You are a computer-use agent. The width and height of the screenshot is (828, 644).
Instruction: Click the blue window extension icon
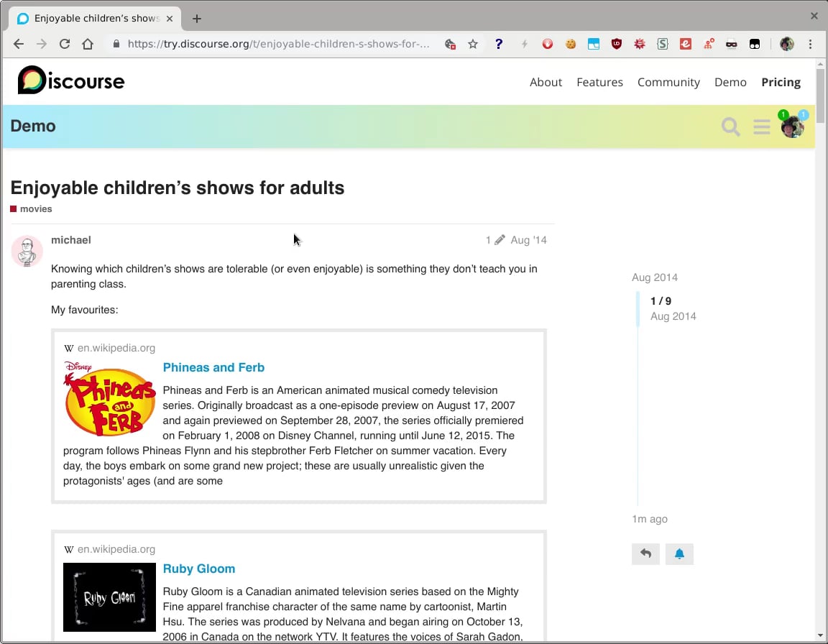pos(594,44)
